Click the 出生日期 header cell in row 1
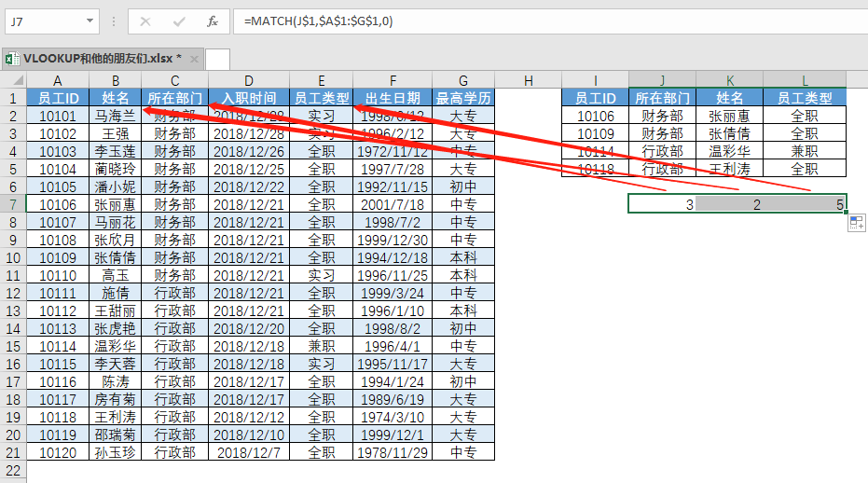868x483 pixels. pos(393,98)
